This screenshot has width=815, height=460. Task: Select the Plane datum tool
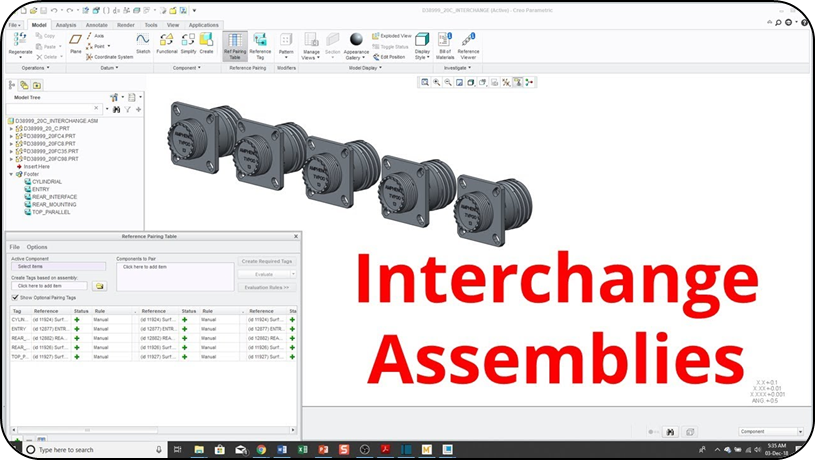pos(75,40)
